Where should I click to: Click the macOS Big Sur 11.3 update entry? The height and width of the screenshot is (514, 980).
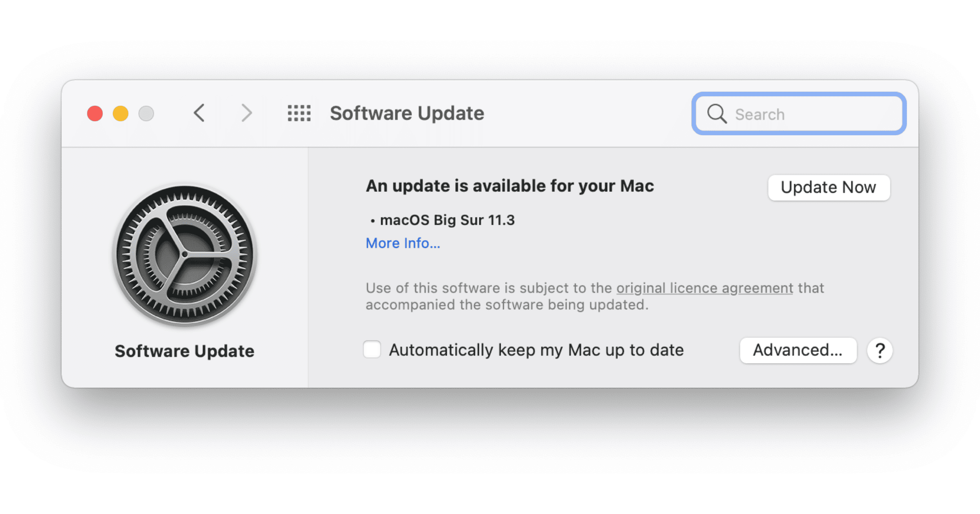click(447, 220)
